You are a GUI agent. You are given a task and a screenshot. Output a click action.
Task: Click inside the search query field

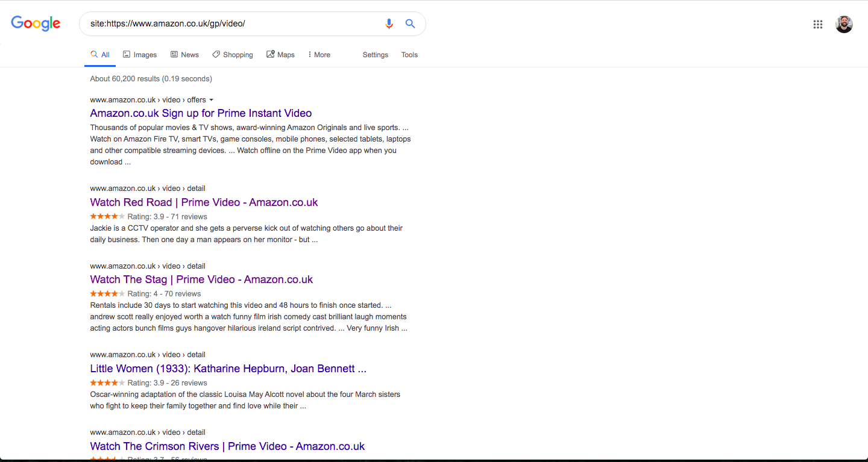(x=229, y=23)
